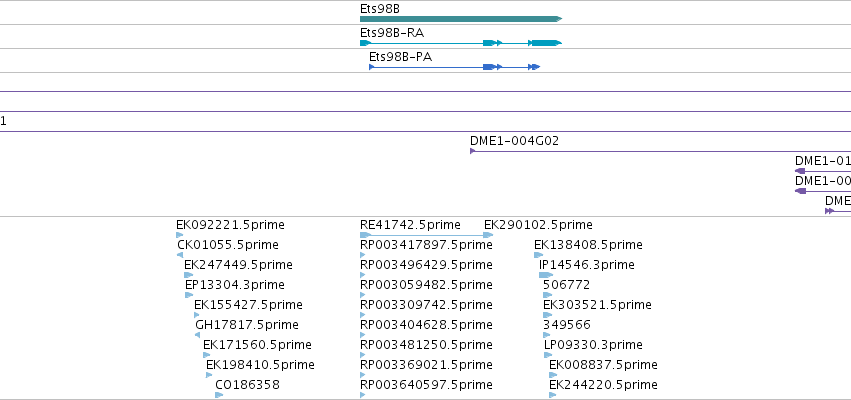
Task: Click the EP13304.3prime arrow glyph
Action: pos(189,295)
